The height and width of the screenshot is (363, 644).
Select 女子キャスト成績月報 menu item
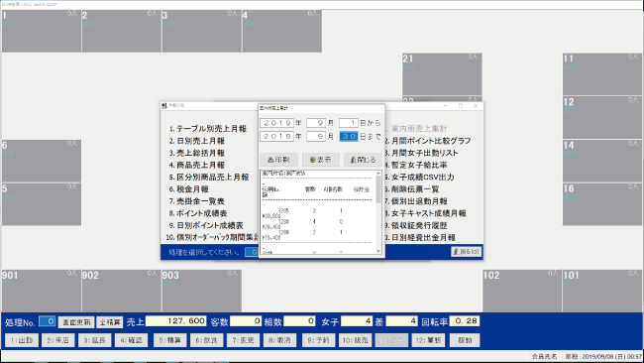click(425, 213)
